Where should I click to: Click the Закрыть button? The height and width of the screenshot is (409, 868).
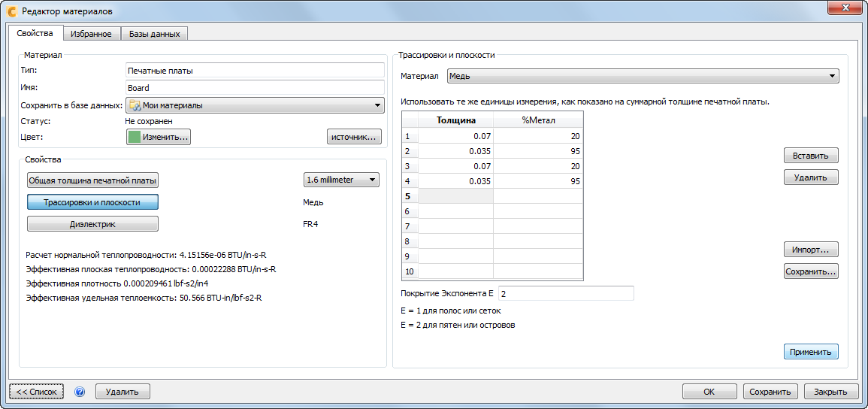pyautogui.click(x=831, y=391)
